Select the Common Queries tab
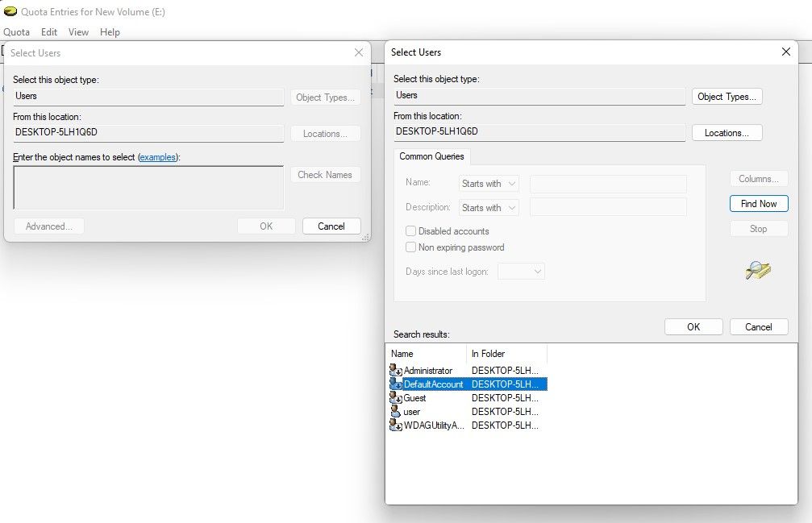Viewport: 812px width, 523px height. tap(431, 156)
